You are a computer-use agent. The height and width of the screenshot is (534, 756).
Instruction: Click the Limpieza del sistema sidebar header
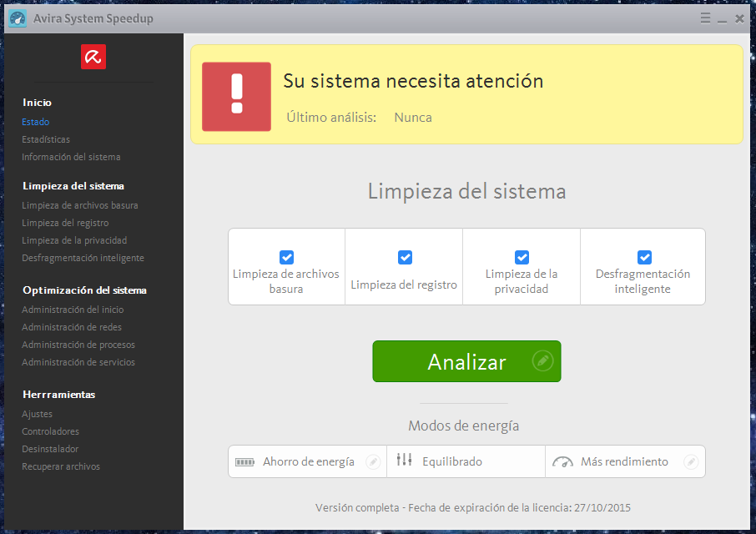[x=73, y=186]
